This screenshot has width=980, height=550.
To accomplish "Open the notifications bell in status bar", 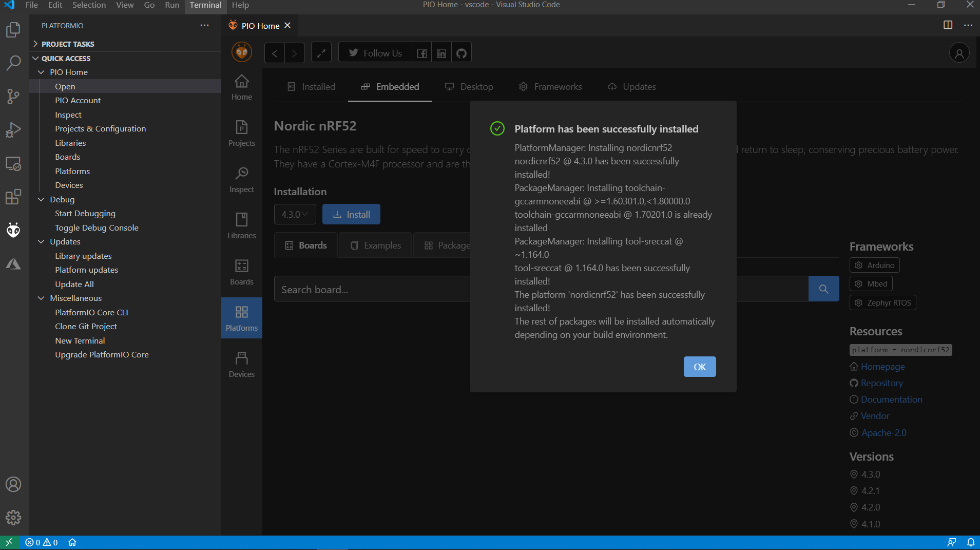I will pos(970,542).
